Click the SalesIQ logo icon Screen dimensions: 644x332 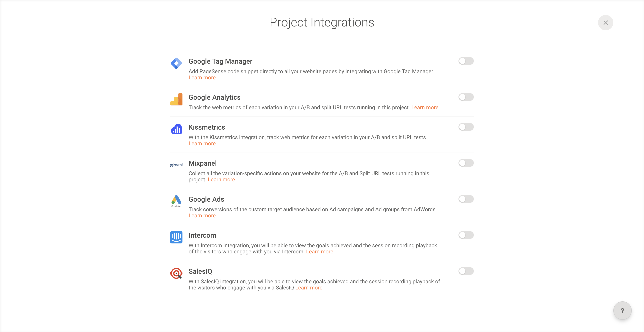(x=176, y=273)
